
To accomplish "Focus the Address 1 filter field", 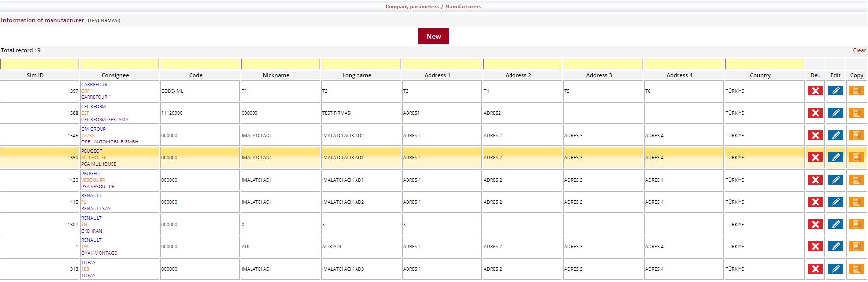I will [442, 64].
